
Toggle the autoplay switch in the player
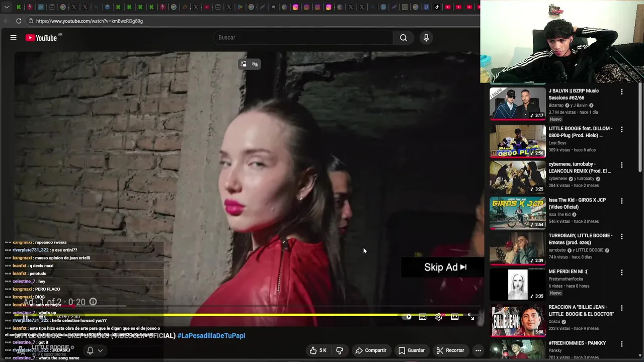408,317
